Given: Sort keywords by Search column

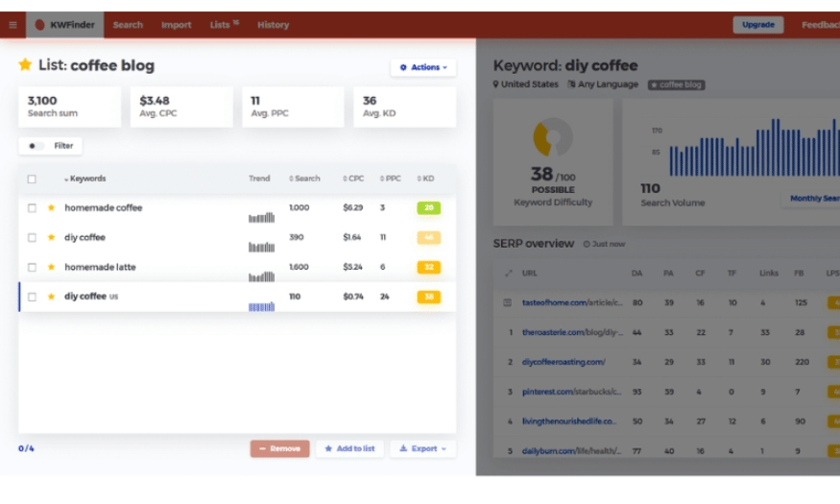Looking at the screenshot, I should [305, 179].
